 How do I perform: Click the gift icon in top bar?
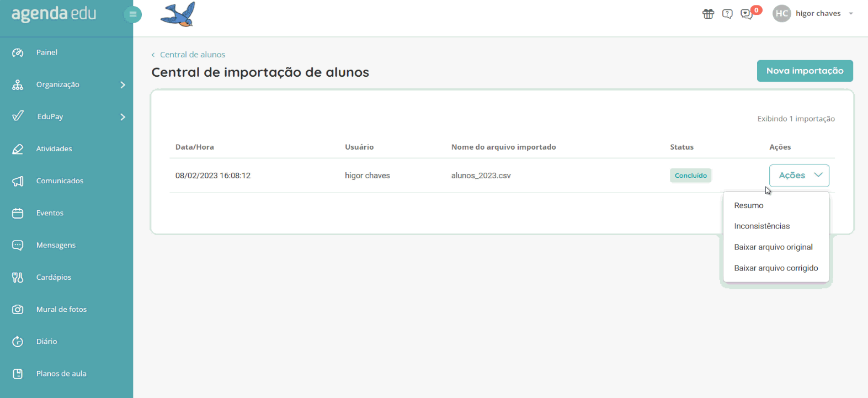708,14
